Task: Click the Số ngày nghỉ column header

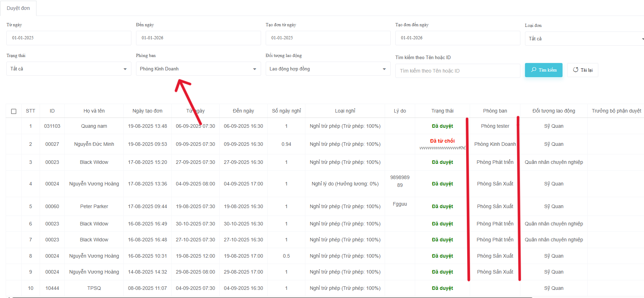Action: pyautogui.click(x=286, y=111)
